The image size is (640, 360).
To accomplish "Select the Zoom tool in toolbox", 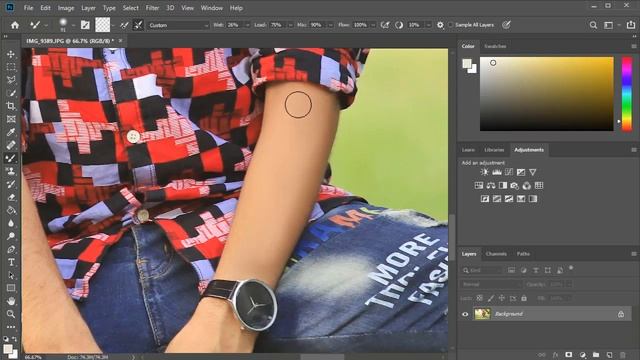I will click(11, 314).
